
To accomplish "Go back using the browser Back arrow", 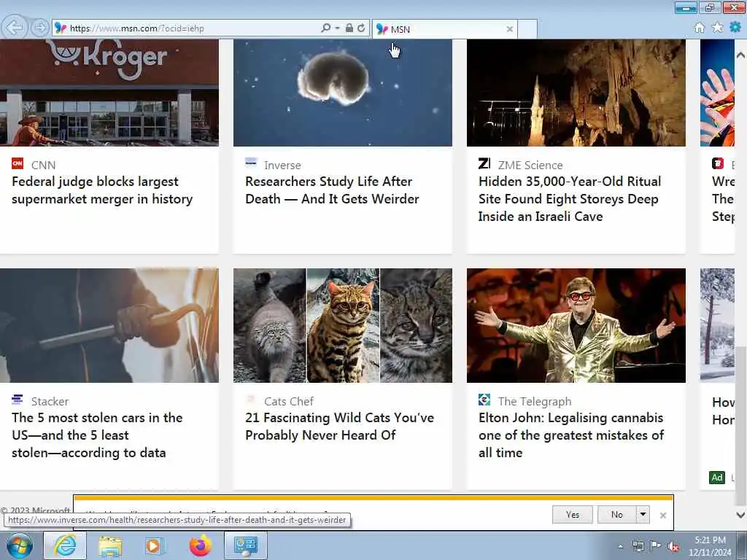I will pyautogui.click(x=15, y=28).
